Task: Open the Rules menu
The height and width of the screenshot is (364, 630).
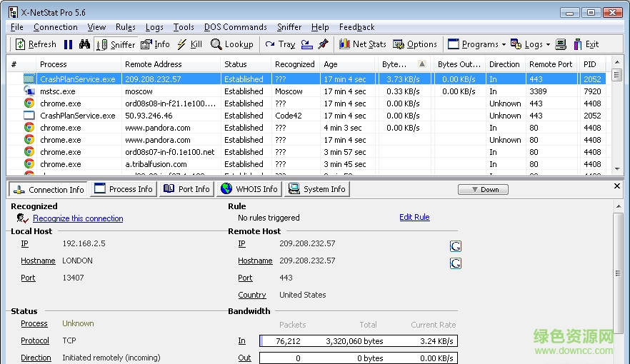Action: pyautogui.click(x=126, y=27)
